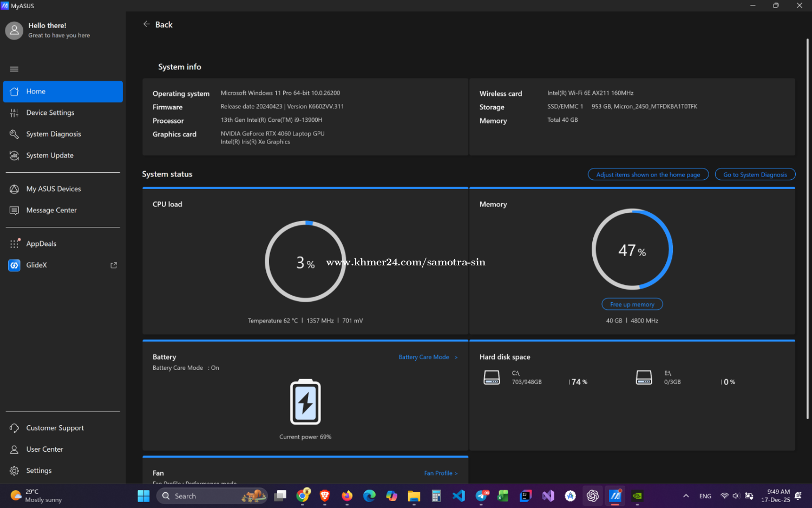
Task: Open GlideX external link icon
Action: 114,265
